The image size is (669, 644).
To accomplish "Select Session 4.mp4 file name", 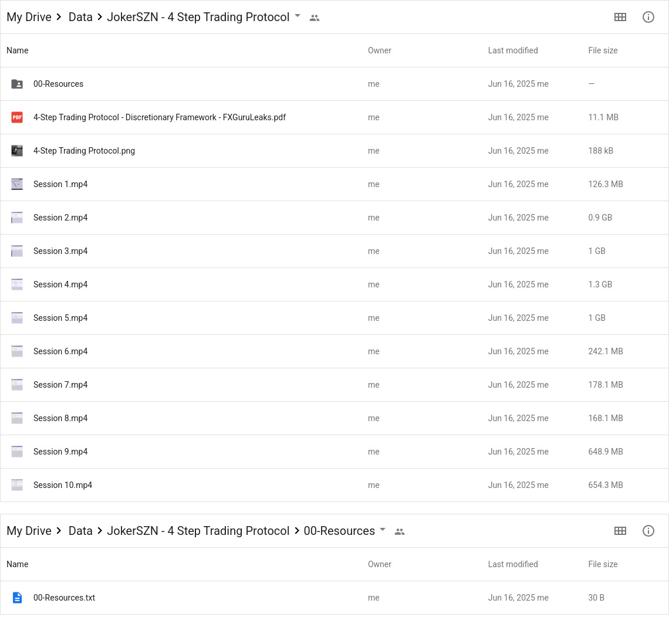I will pyautogui.click(x=60, y=284).
